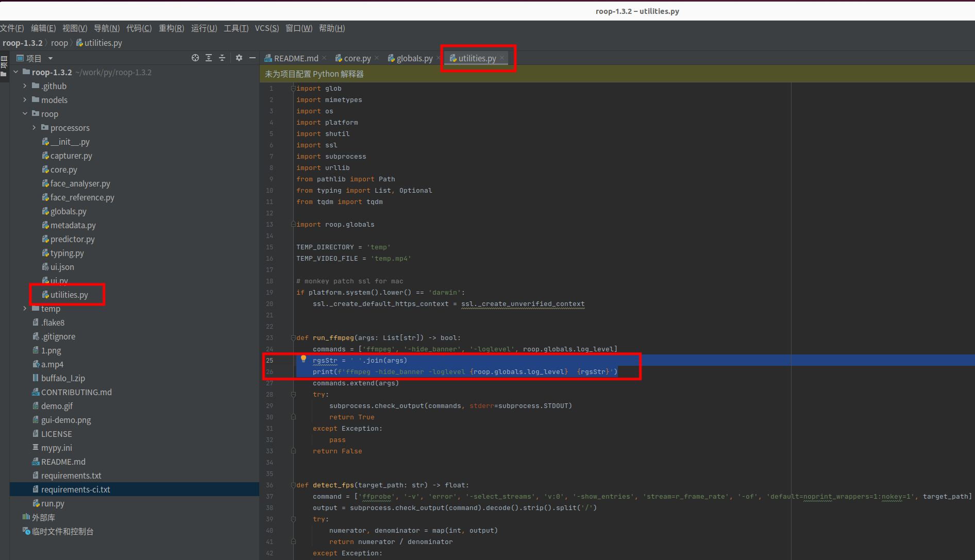This screenshot has width=975, height=560.
Task: Open the 导航(N) menu
Action: point(107,28)
